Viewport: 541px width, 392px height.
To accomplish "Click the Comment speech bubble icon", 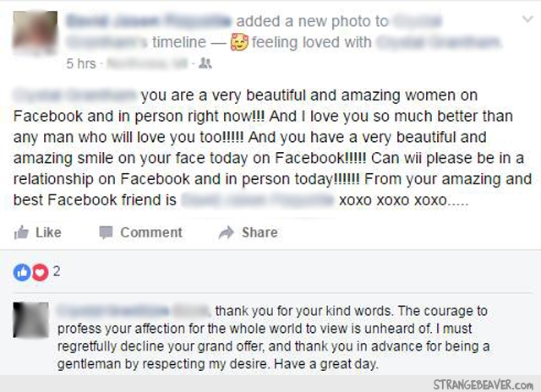I will click(106, 232).
